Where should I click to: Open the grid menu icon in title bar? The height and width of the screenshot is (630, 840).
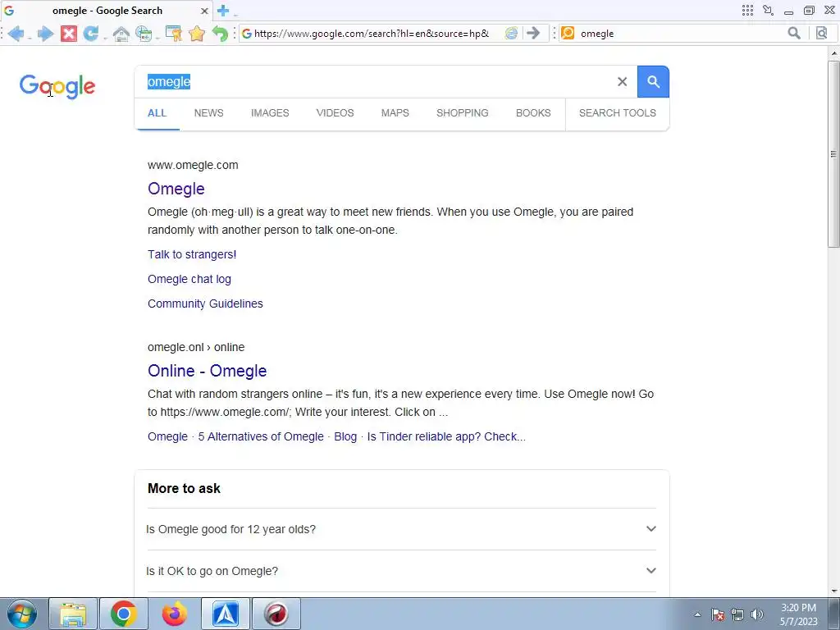click(x=747, y=10)
